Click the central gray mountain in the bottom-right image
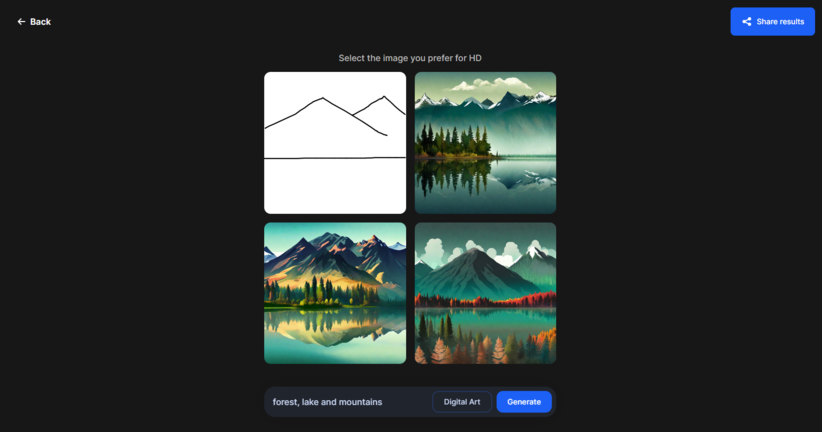 tap(474, 273)
